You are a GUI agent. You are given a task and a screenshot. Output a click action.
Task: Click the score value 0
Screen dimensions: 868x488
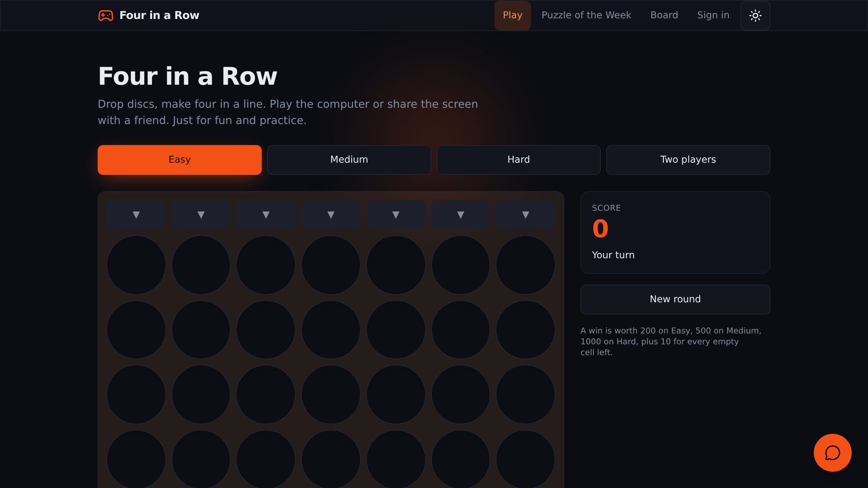(600, 229)
